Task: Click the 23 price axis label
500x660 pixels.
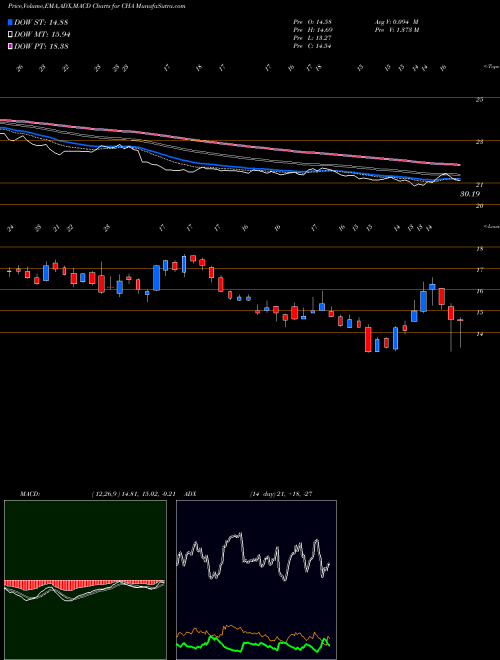Action: (x=479, y=142)
